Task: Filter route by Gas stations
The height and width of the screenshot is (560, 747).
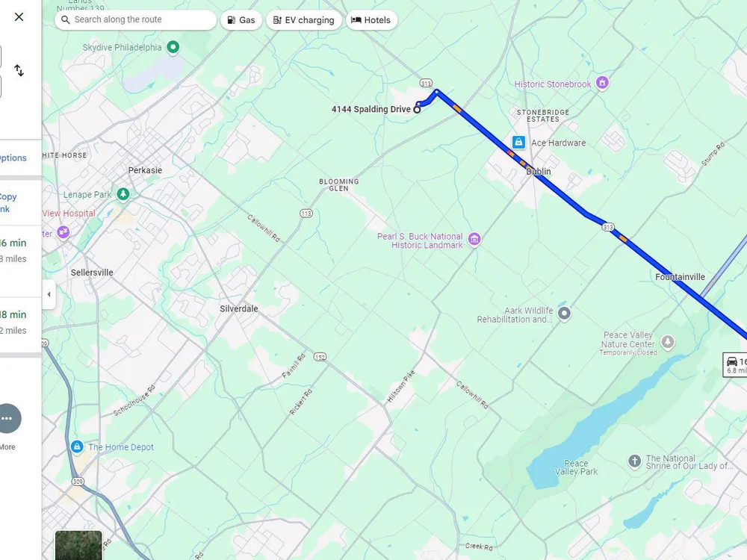Action: tap(241, 20)
